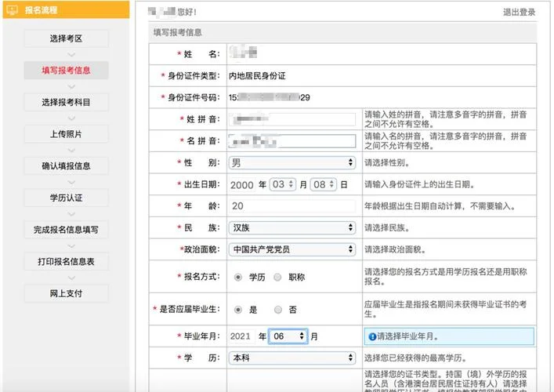554x392 pixels.
Task: Click the birth year field showing 2000
Action: 242,184
